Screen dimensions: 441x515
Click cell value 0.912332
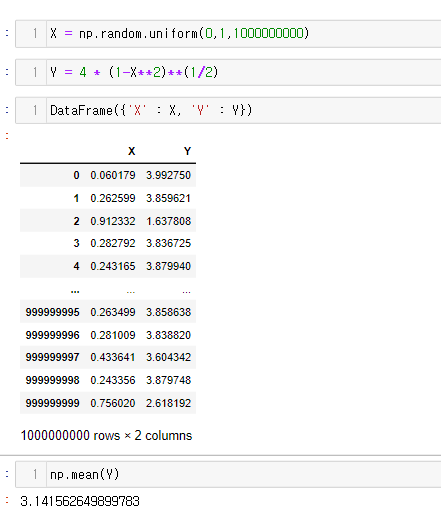pos(113,221)
